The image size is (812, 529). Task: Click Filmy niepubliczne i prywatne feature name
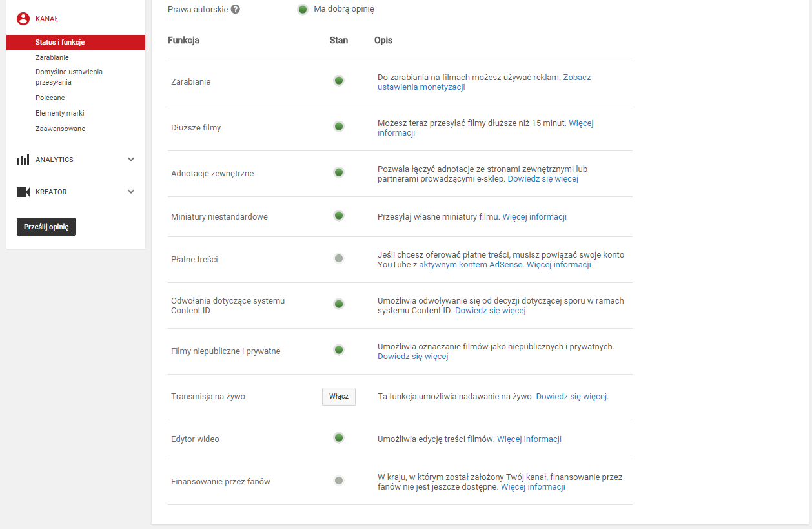coord(226,351)
